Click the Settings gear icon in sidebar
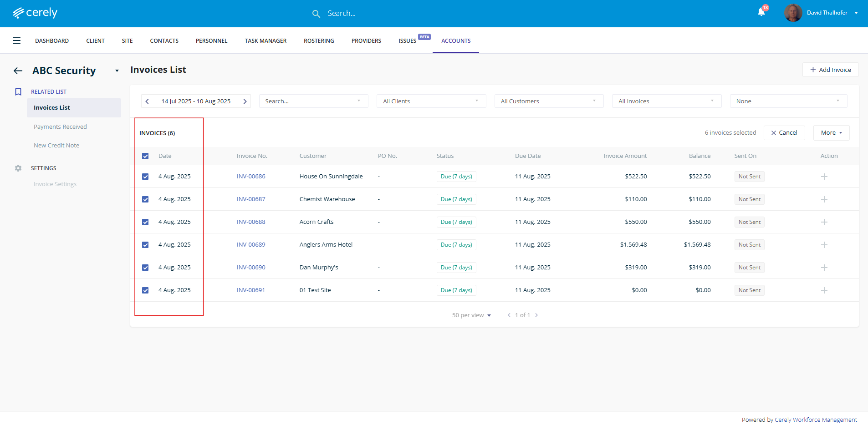The width and height of the screenshot is (868, 425). click(x=18, y=168)
